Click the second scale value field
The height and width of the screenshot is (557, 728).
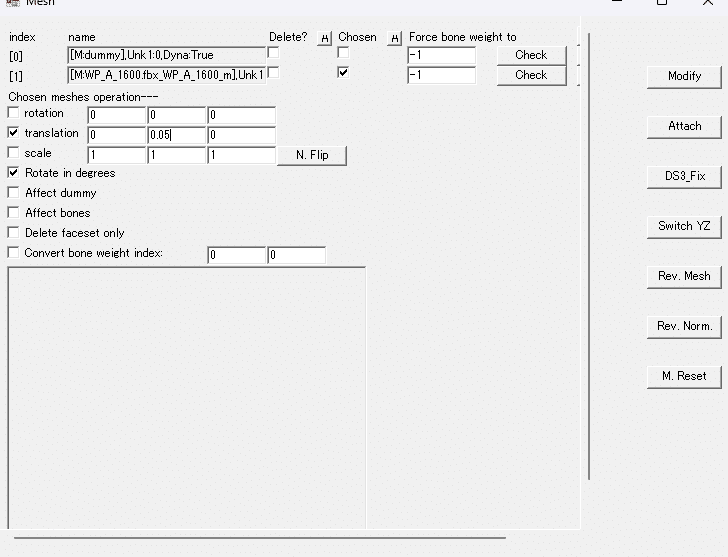tap(177, 155)
